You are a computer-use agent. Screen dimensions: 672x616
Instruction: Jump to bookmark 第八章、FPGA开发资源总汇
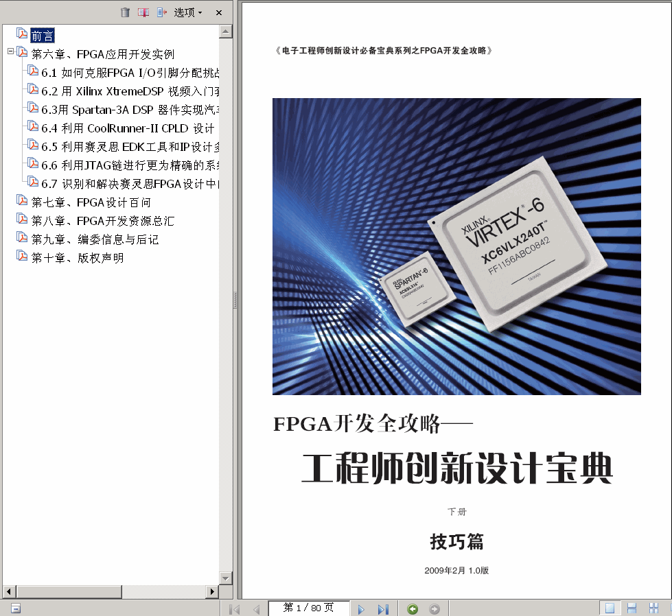(103, 221)
